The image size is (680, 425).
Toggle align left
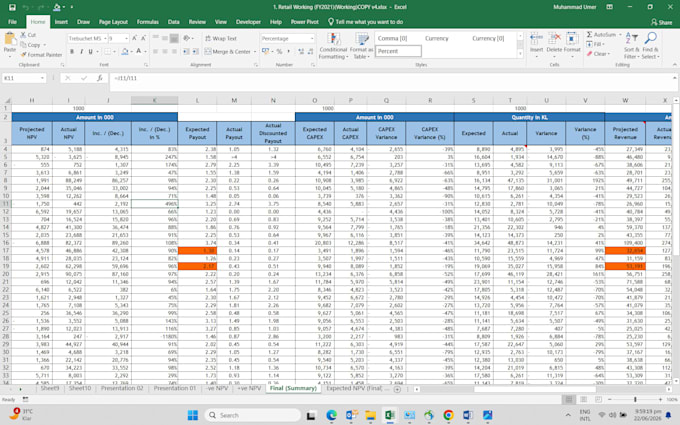(x=156, y=52)
